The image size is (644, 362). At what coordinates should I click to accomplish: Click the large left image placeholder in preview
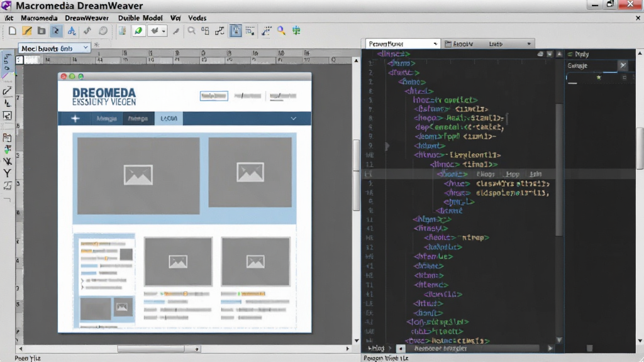click(x=138, y=176)
